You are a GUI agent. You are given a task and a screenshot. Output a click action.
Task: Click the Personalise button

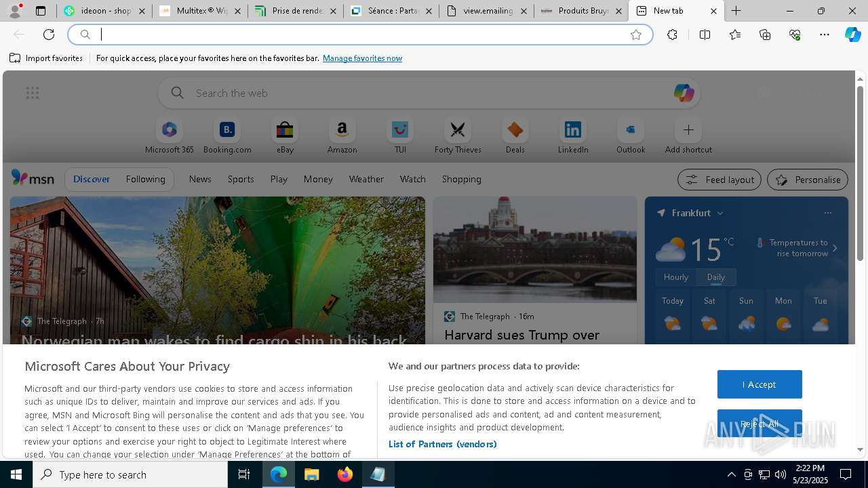click(x=808, y=180)
